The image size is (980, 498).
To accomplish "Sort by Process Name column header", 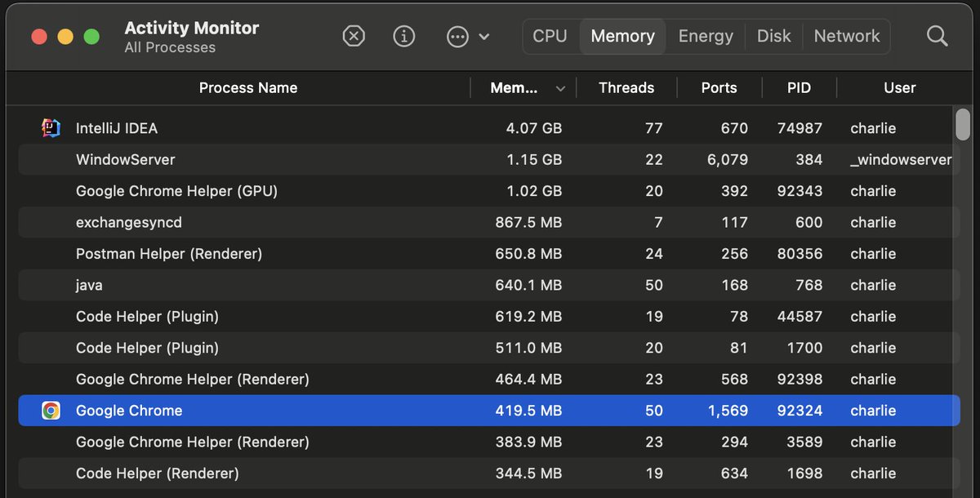I will coord(248,87).
